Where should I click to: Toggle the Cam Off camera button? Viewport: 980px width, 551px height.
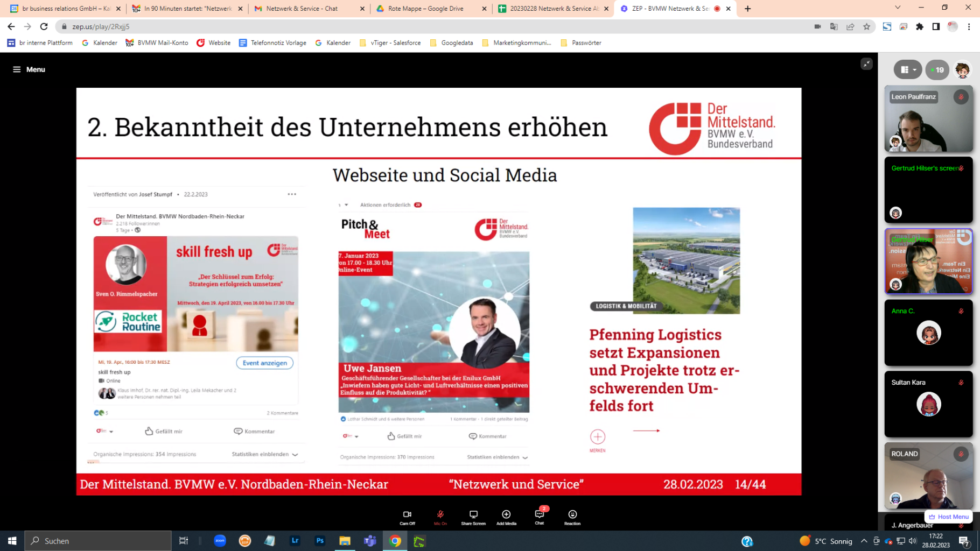407,515
